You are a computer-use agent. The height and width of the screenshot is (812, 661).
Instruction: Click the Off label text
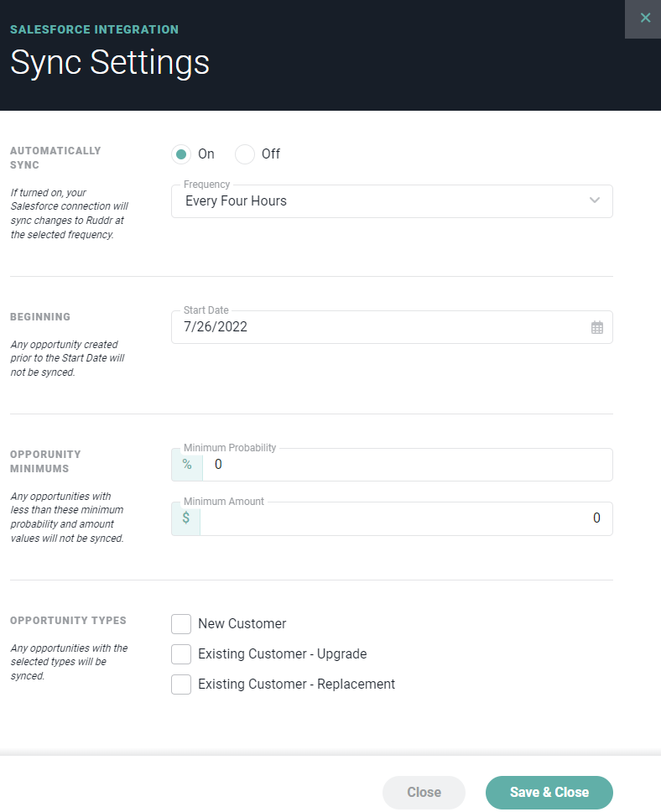click(271, 154)
